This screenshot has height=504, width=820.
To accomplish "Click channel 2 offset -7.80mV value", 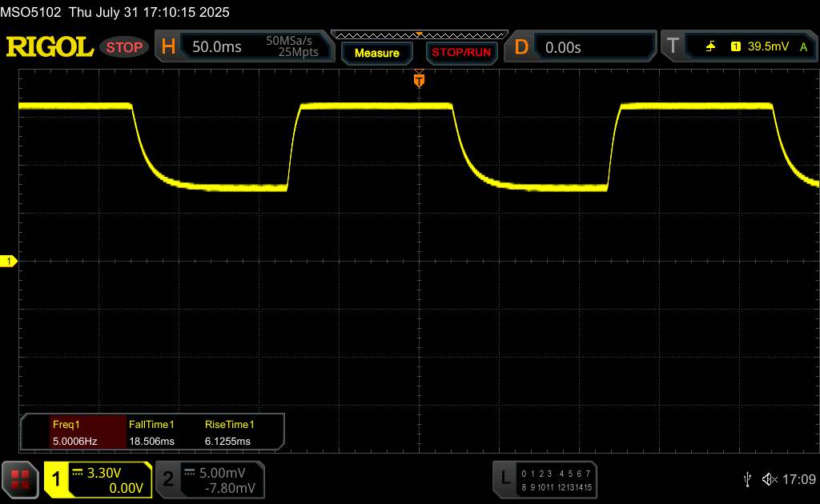I will pyautogui.click(x=230, y=488).
